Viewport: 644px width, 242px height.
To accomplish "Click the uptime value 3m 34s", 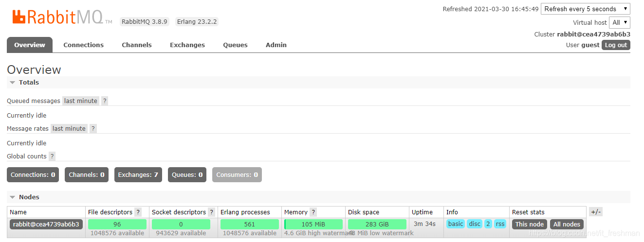I will click(x=424, y=224).
